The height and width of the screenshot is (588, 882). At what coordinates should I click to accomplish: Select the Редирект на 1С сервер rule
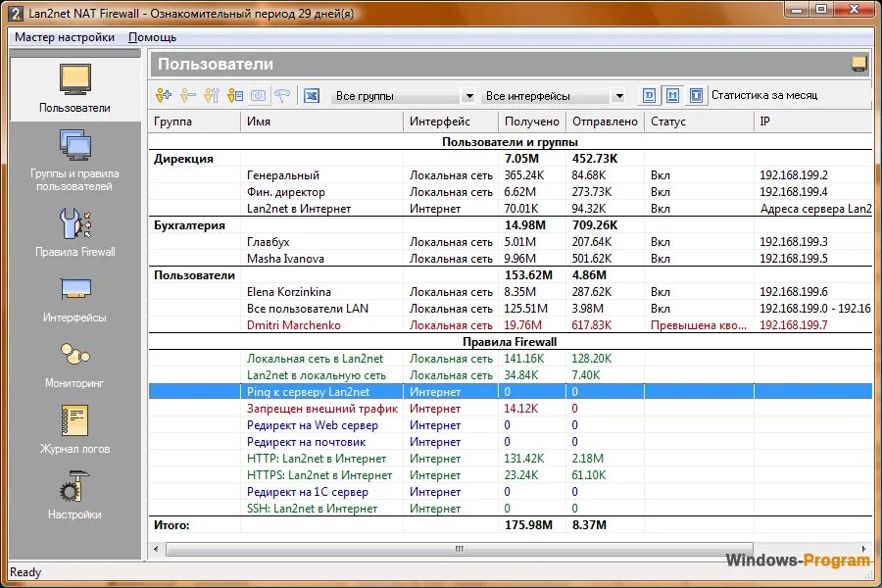tap(511, 492)
